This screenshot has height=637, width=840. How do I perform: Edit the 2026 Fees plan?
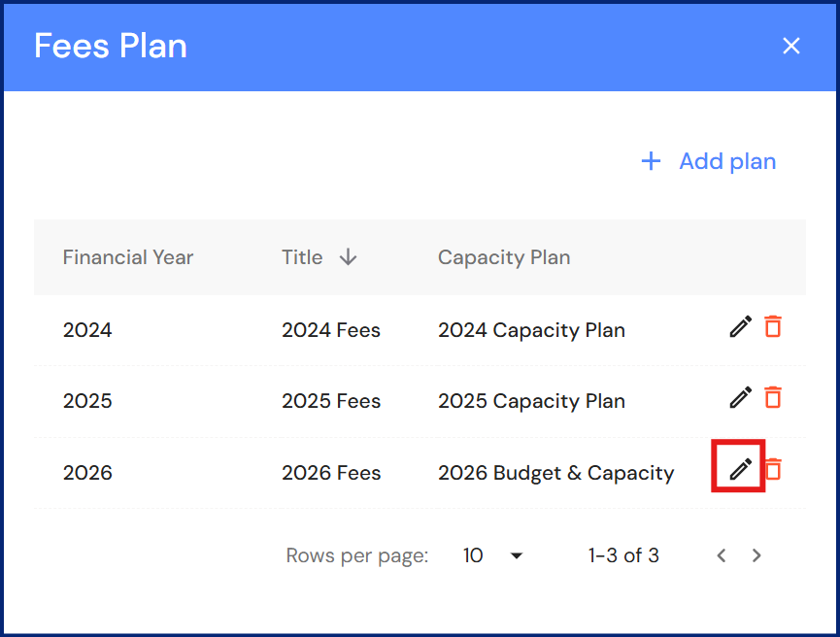[740, 470]
